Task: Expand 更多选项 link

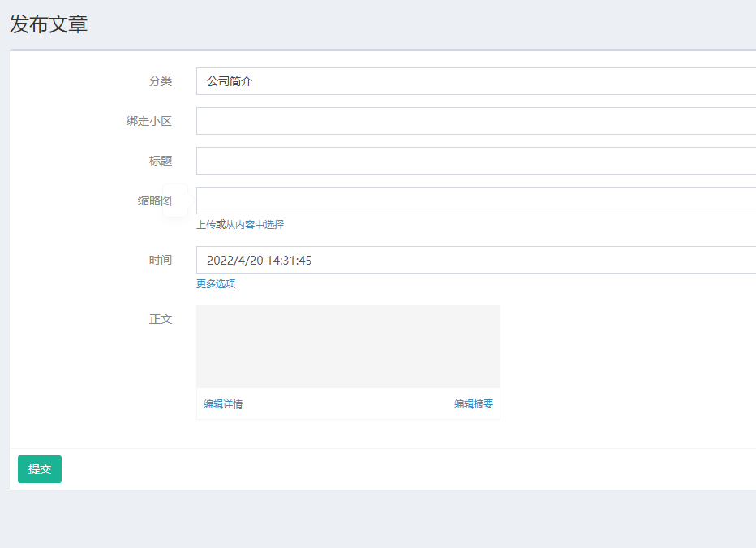Action: pyautogui.click(x=216, y=283)
